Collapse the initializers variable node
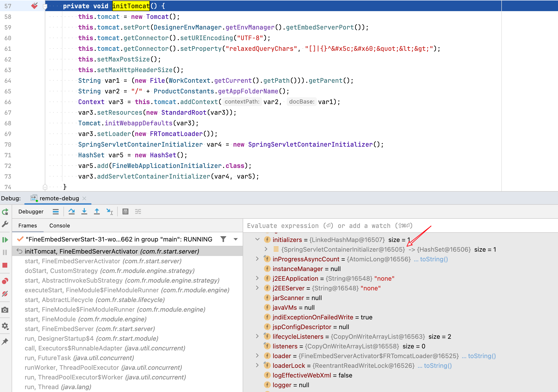The width and height of the screenshot is (558, 392). point(257,240)
